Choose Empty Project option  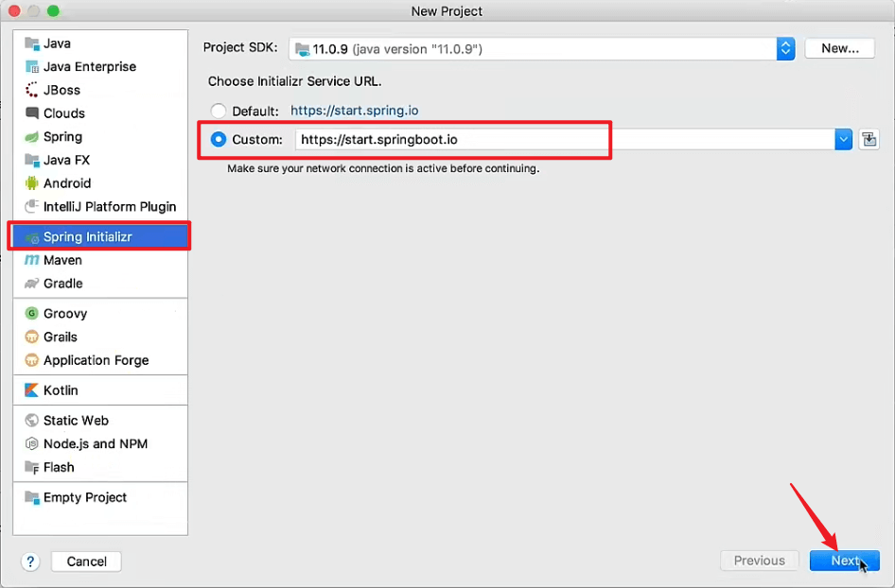coord(100,497)
